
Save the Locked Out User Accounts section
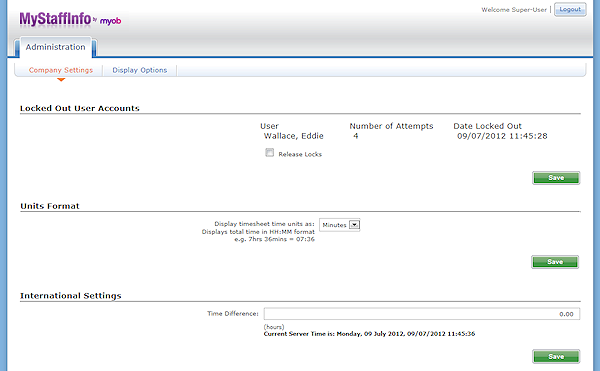click(556, 178)
